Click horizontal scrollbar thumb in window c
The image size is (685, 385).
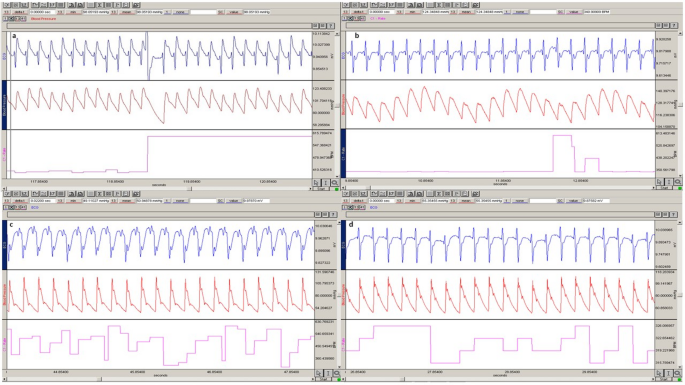(x=98, y=379)
